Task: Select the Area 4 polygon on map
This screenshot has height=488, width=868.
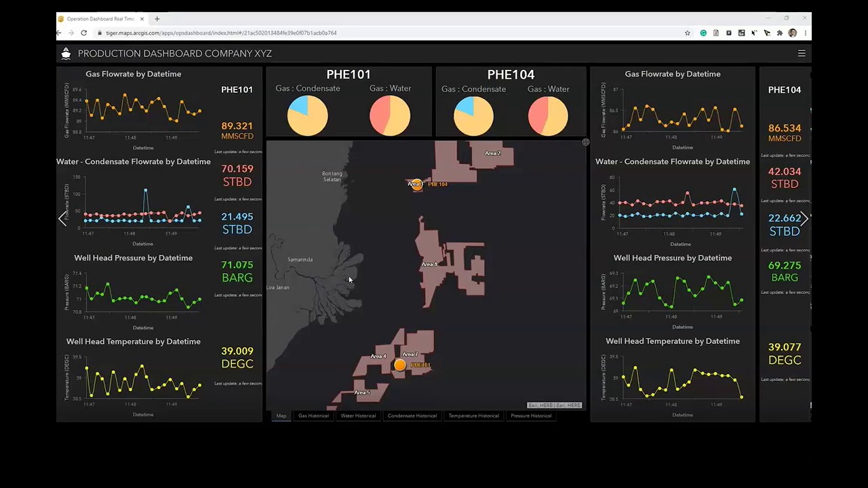Action: point(378,357)
